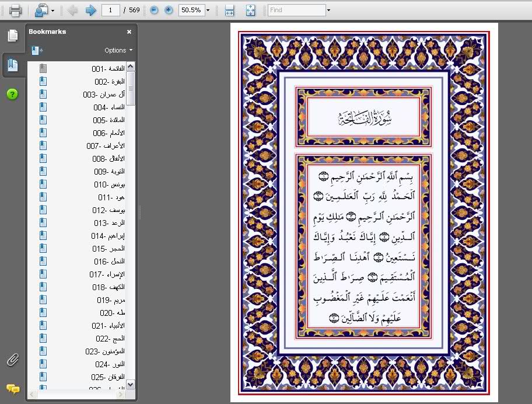Click bookmark icon beside 002- البقرة
Screen dimensions: 532x404
(x=43, y=82)
